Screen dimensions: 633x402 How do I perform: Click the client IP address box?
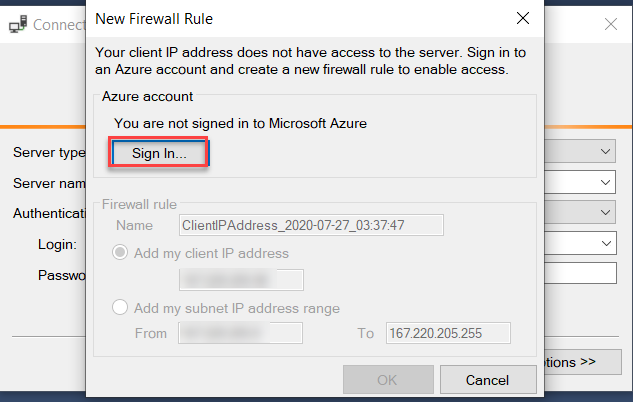click(241, 279)
